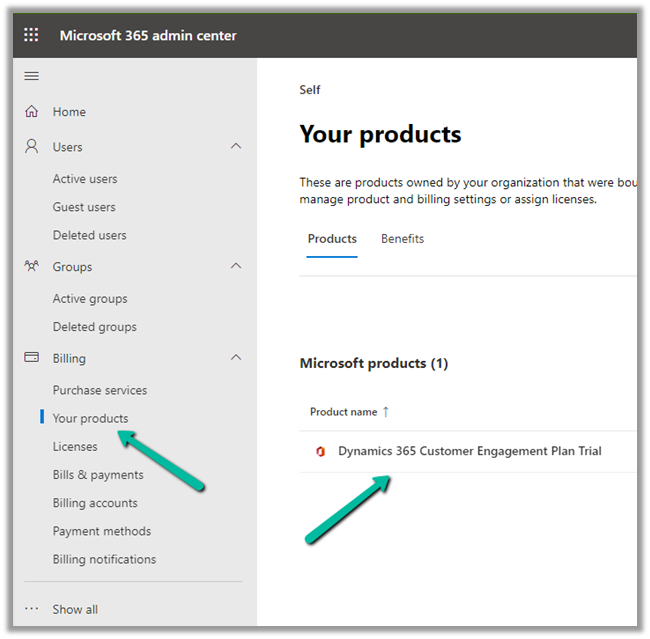Click the Home house icon

tap(32, 112)
